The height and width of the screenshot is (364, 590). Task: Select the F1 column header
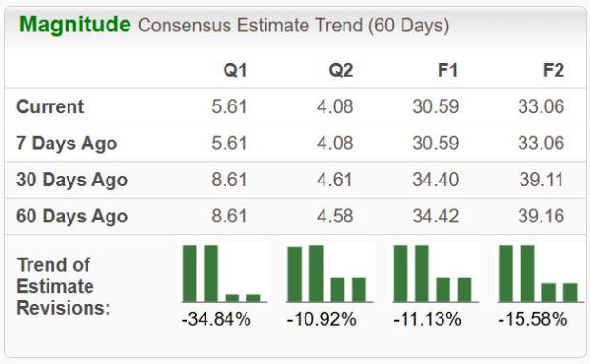pos(447,70)
